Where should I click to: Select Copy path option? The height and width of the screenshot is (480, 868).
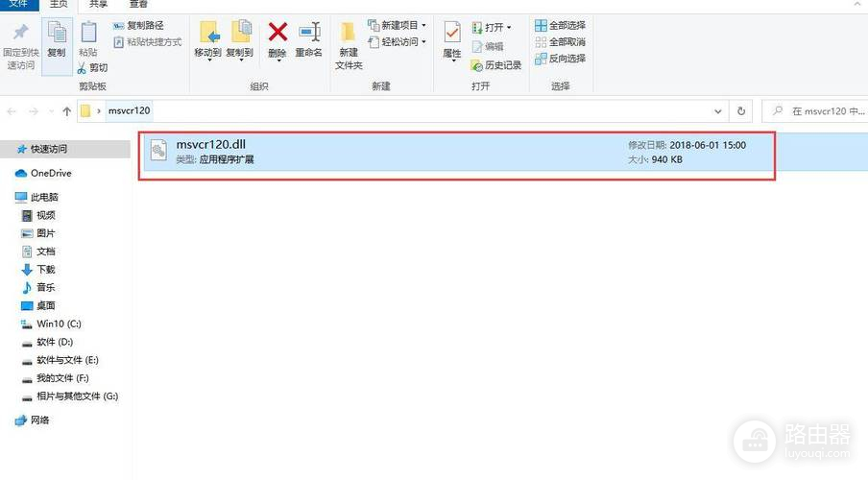tap(138, 26)
